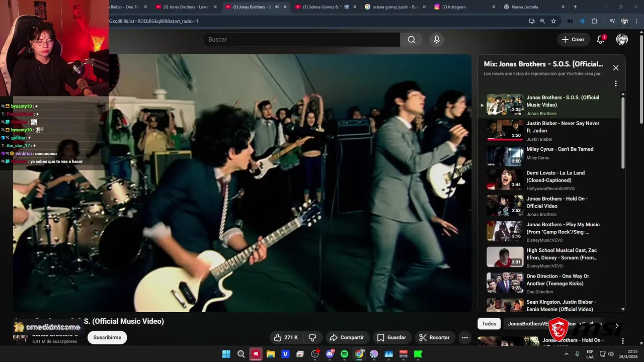Activate voice search microphone icon
644x362 pixels.
click(436, 40)
